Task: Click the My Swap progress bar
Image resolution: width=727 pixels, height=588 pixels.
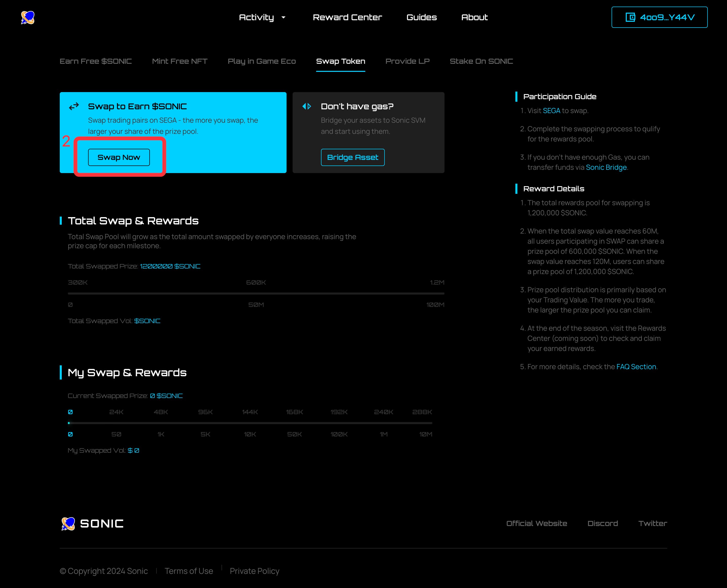Action: tap(250, 423)
